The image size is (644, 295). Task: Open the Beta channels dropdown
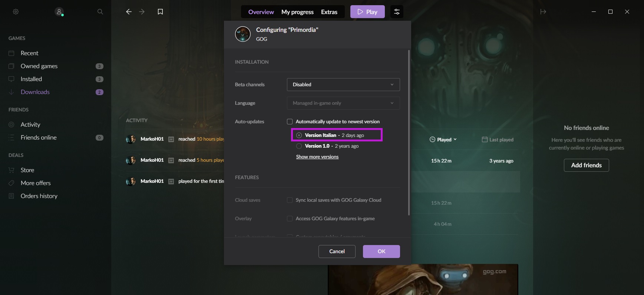(x=343, y=84)
